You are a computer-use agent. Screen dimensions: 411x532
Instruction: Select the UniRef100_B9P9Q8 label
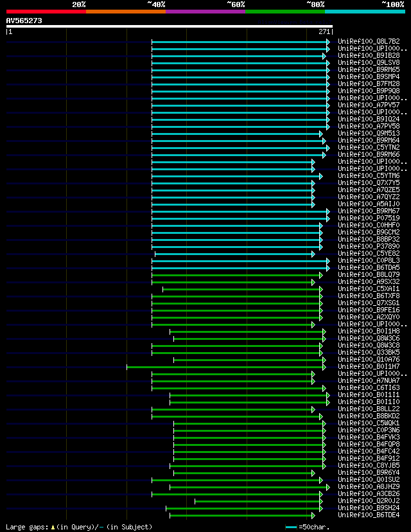pos(369,91)
